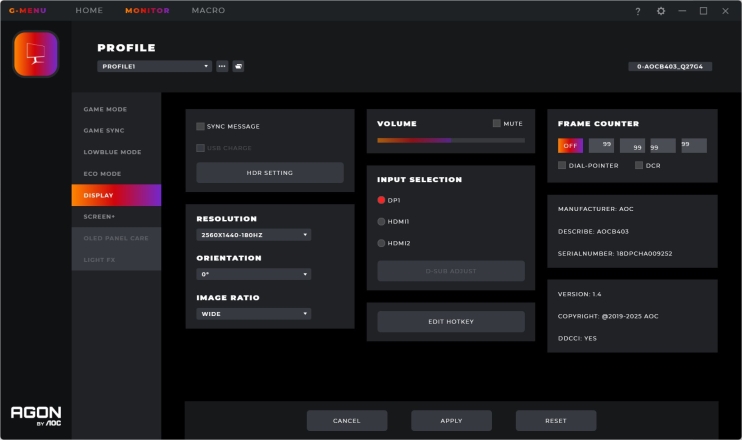Click the profile folder icon next to dropdown

(x=238, y=66)
